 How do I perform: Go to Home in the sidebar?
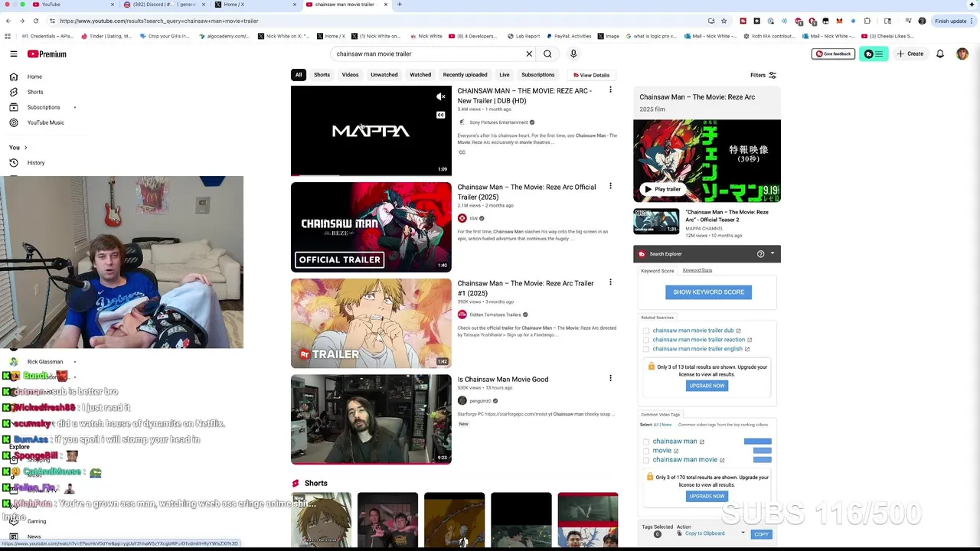click(x=34, y=77)
